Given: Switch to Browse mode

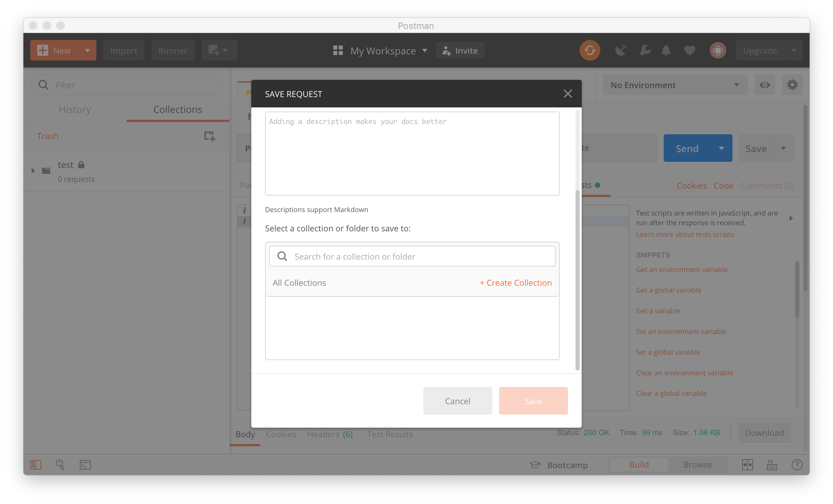Looking at the screenshot, I should click(x=697, y=464).
